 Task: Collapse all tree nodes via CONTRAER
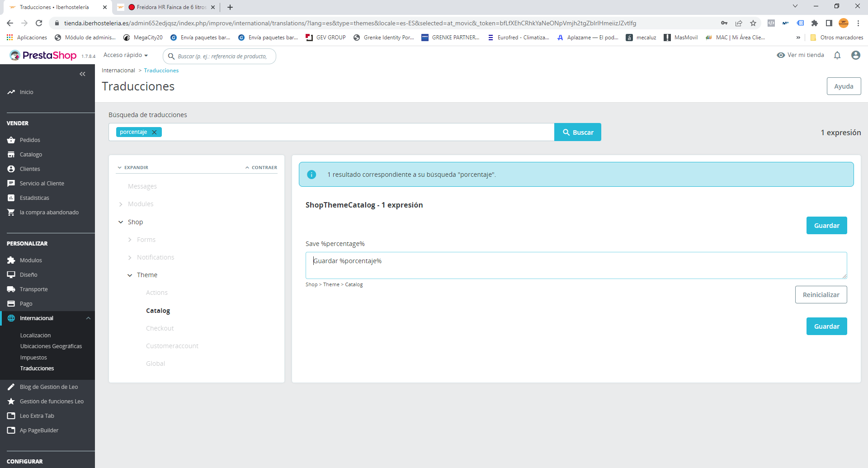[261, 168]
